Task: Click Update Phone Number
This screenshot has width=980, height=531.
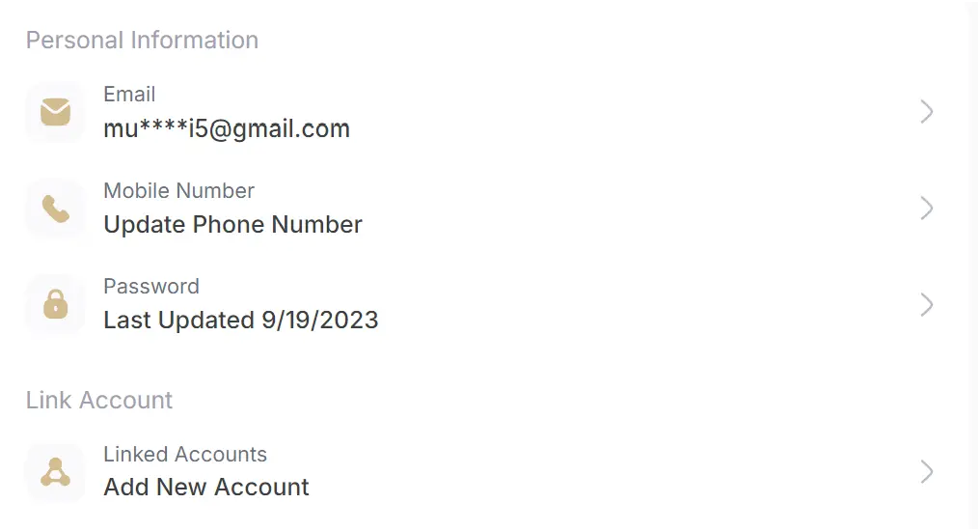Action: 232,225
